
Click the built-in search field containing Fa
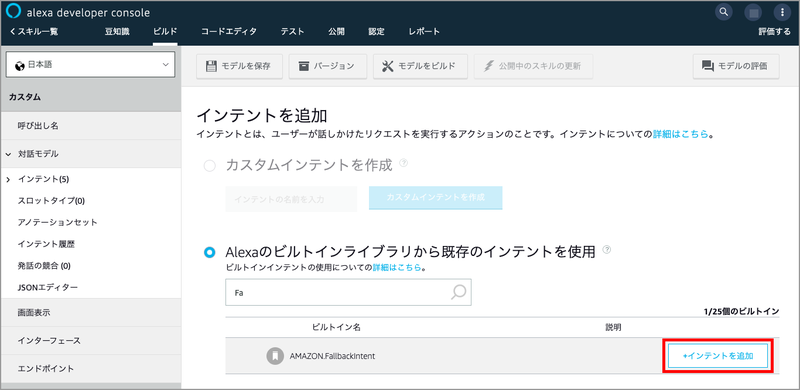click(348, 292)
